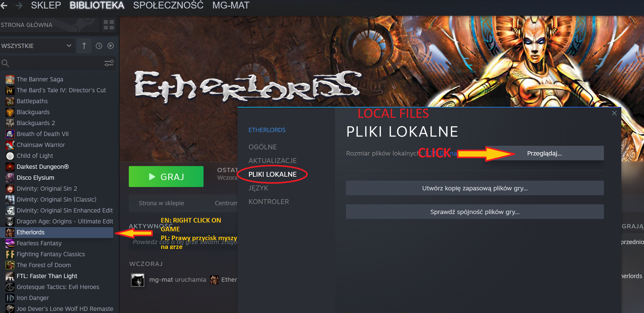Click the library search magnifier icon
Image resolution: width=644 pixels, height=313 pixels.
point(5,63)
